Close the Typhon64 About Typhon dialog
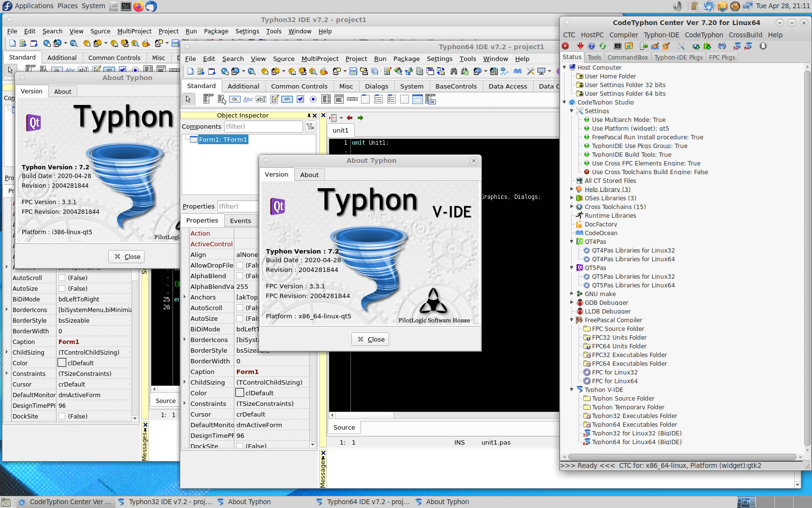Viewport: 812px width, 508px height. coord(371,339)
